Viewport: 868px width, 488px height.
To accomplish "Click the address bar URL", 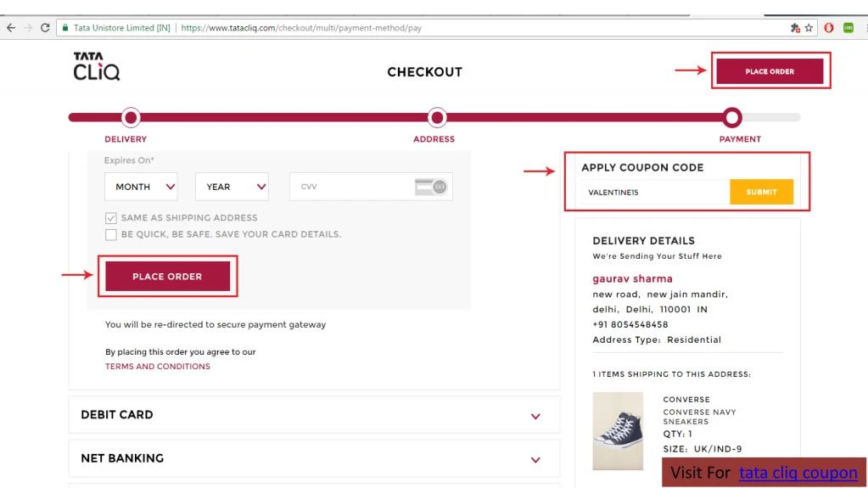I will coord(301,28).
